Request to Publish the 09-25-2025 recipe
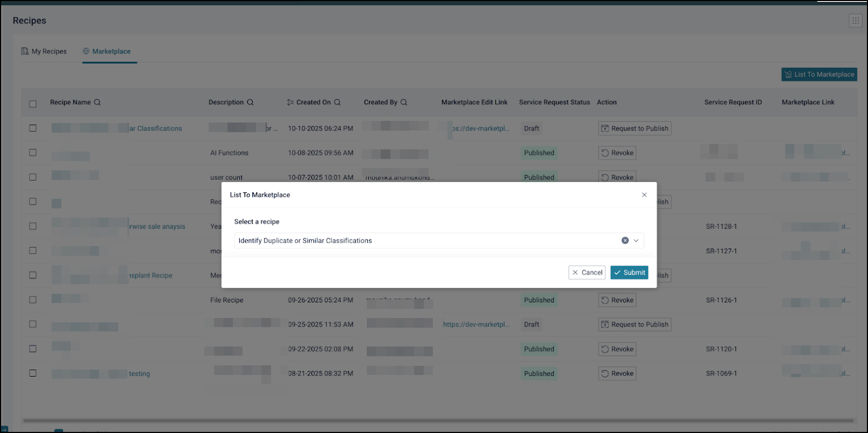This screenshot has width=868, height=433. tap(635, 325)
